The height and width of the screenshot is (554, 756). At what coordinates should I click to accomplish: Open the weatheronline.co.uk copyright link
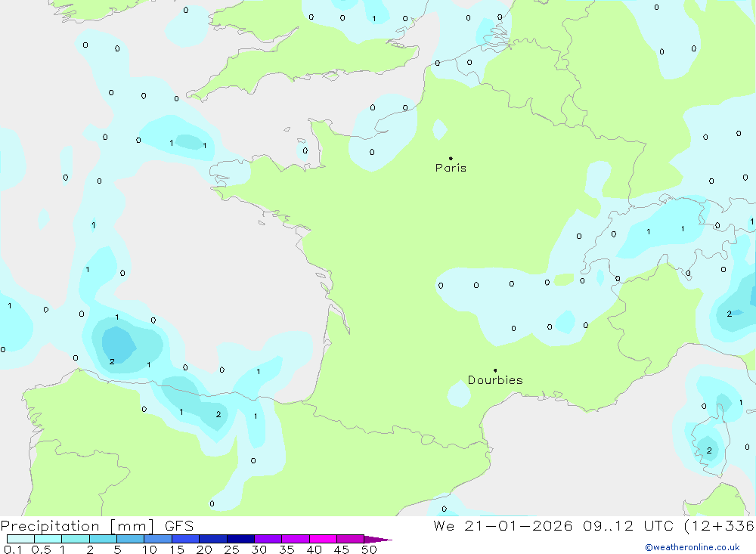692,547
